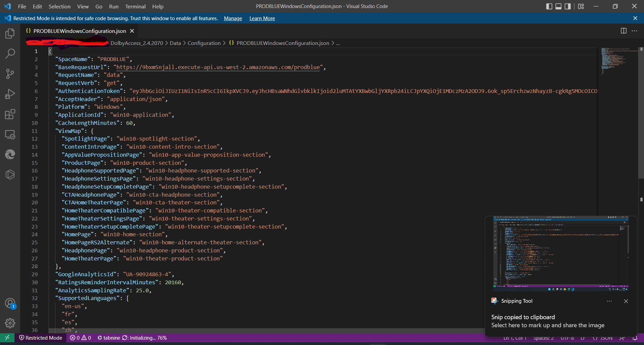Click the Restricted Mode status bar item
The width and height of the screenshot is (644, 345).
pos(41,338)
